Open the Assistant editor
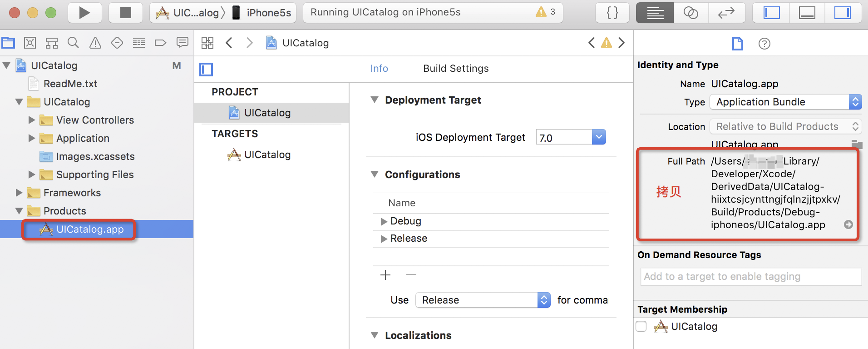This screenshot has width=868, height=349. tap(690, 13)
